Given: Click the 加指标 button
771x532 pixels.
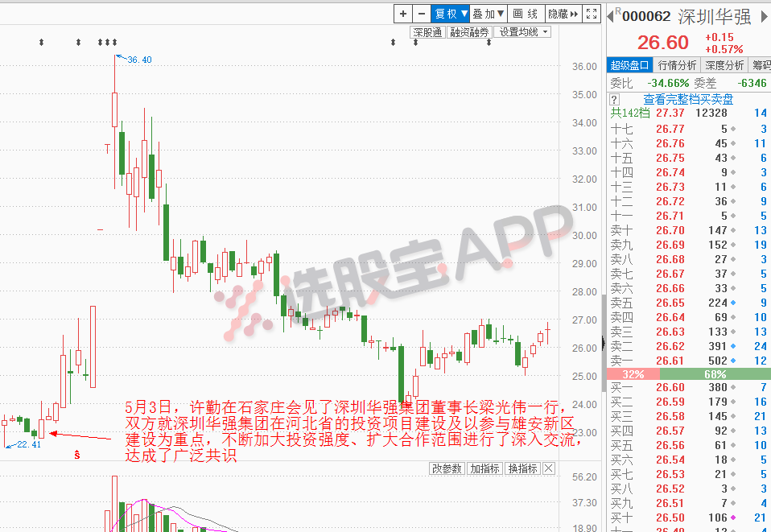Looking at the screenshot, I should click(484, 468).
